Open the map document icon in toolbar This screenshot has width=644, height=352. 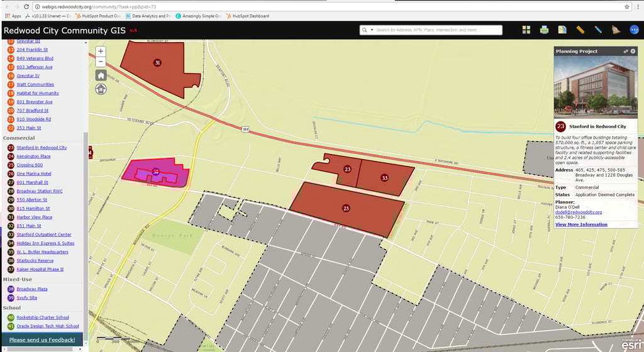pos(562,30)
